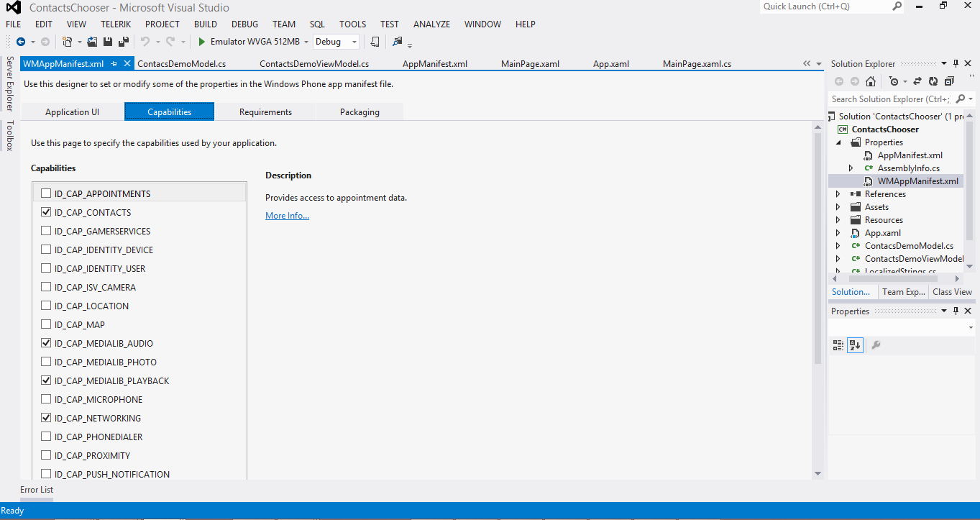Open the More Info link
Image resolution: width=980 pixels, height=520 pixels.
tap(287, 215)
